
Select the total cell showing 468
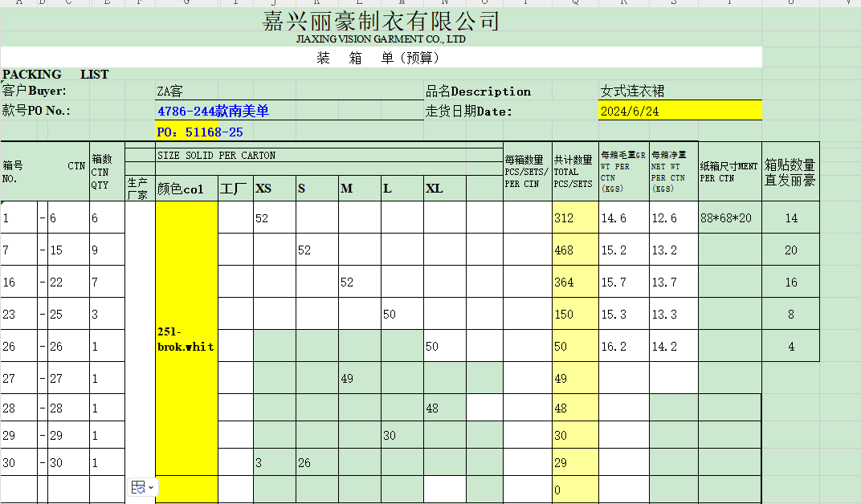(x=573, y=250)
